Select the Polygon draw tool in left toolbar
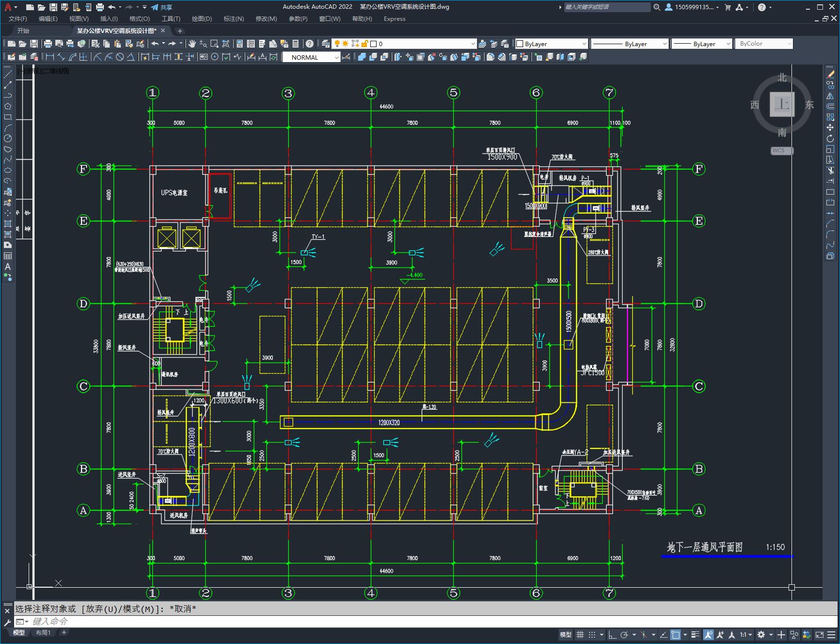Image resolution: width=840 pixels, height=644 pixels. click(x=8, y=106)
